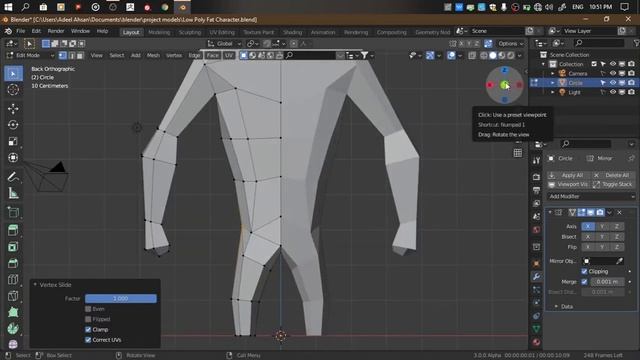Screen dimensions: 640x360
Task: Uncheck the Clipping option
Action: (584, 271)
